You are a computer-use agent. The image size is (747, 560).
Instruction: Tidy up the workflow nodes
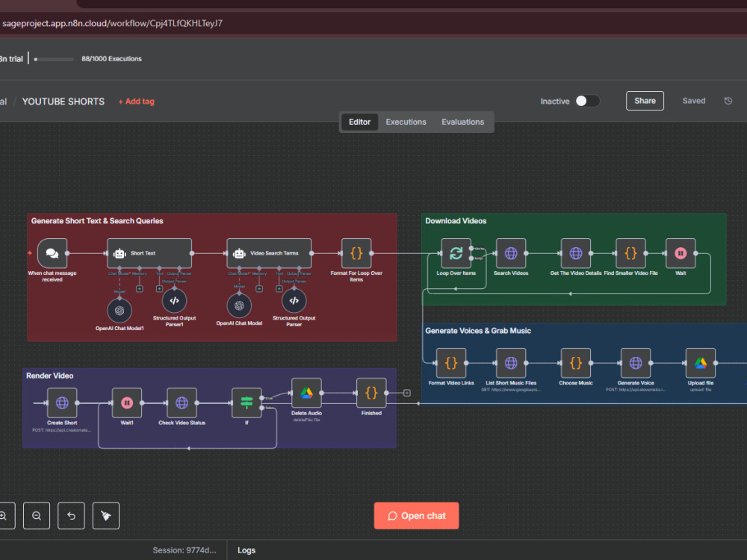[106, 516]
